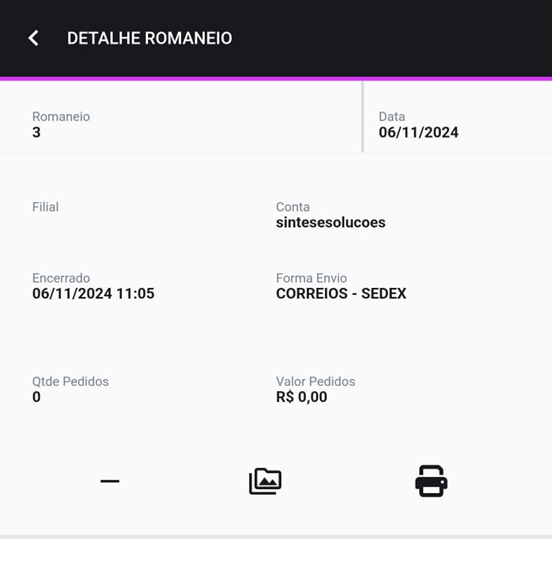Print the romaneio with printer icon

431,481
